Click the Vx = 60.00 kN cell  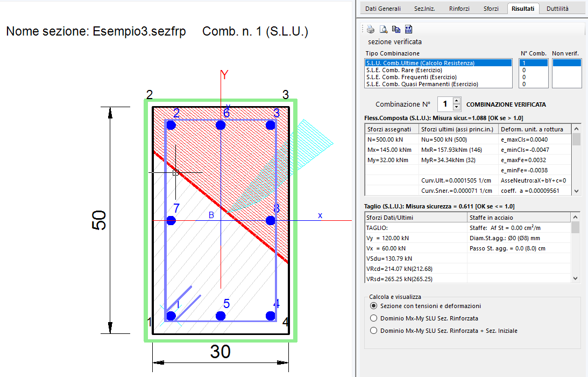(x=416, y=248)
